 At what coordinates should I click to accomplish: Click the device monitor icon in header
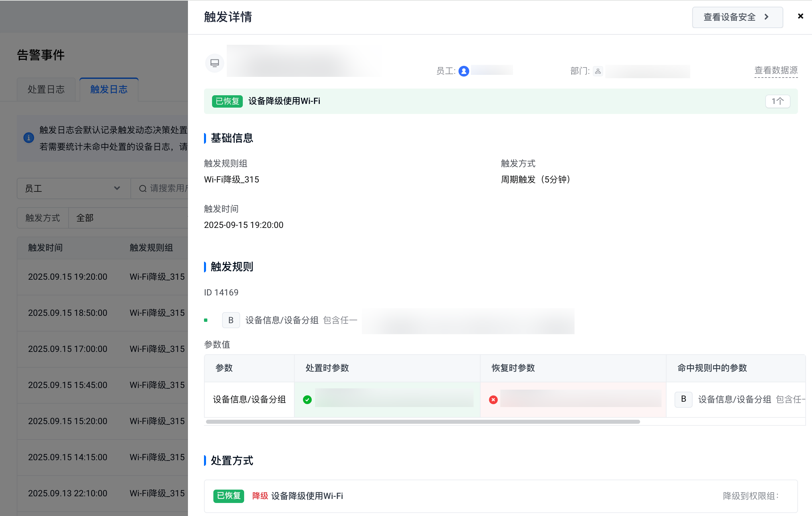click(214, 63)
